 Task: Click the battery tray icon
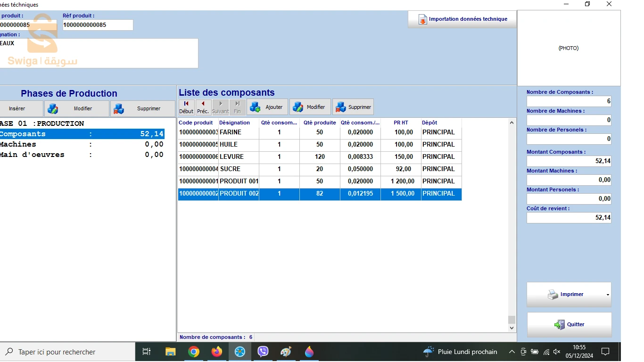click(535, 352)
